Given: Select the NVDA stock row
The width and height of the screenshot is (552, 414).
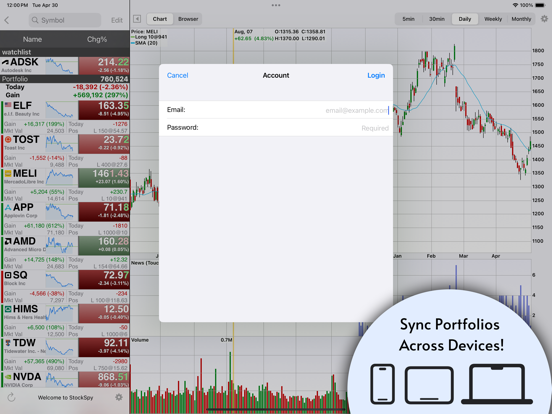Looking at the screenshot, I should pos(65,380).
